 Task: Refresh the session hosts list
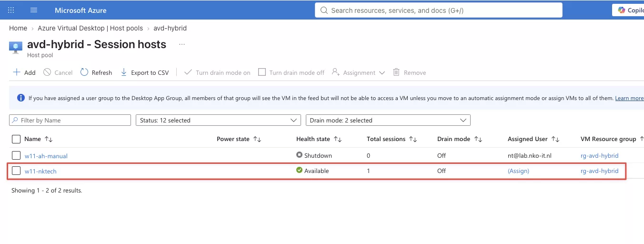96,72
